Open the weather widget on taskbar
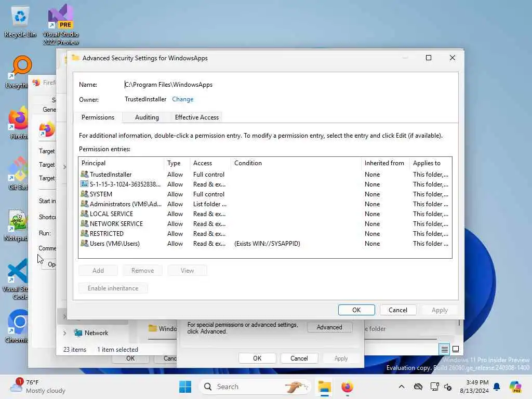 37,387
